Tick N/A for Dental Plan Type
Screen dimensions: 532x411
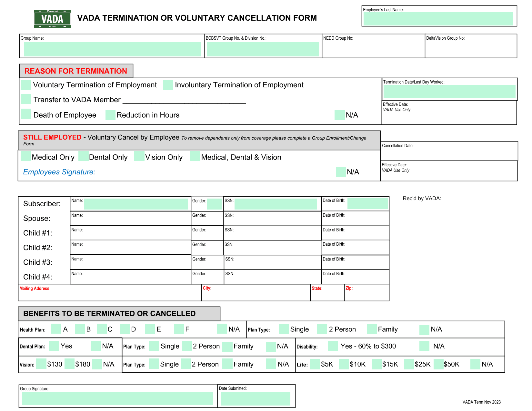[x=271, y=347]
